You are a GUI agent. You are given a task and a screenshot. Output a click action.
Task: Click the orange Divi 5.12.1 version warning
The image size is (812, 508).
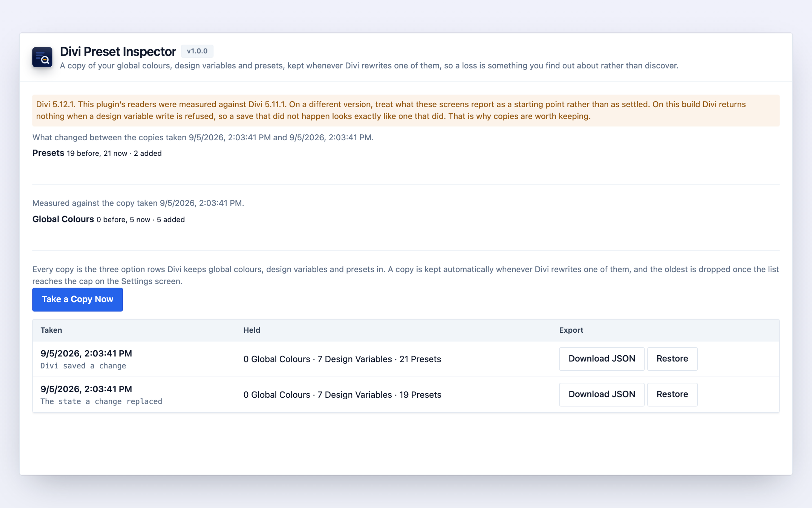pyautogui.click(x=406, y=110)
